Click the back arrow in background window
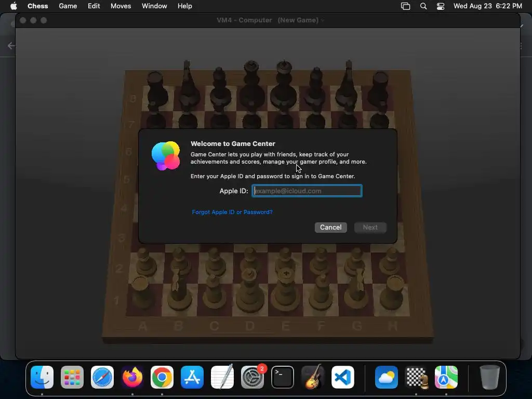This screenshot has width=532, height=399. pos(11,46)
